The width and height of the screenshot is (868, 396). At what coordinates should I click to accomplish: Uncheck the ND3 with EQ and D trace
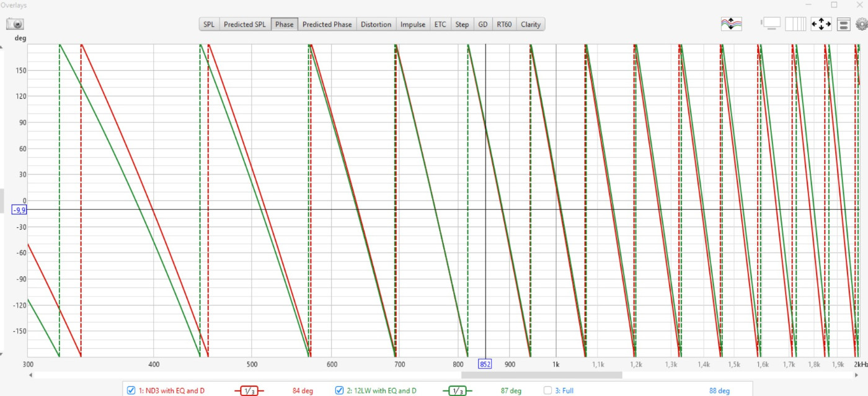click(x=131, y=390)
